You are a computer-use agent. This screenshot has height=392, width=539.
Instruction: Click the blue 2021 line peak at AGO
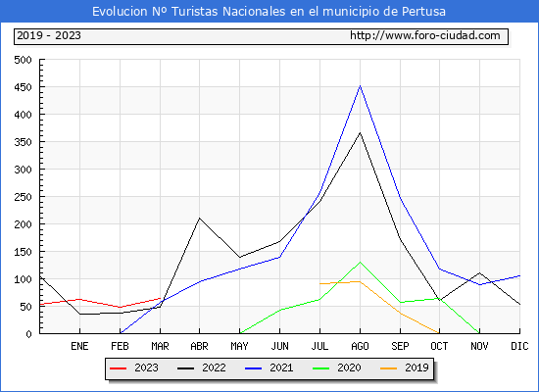coord(360,86)
